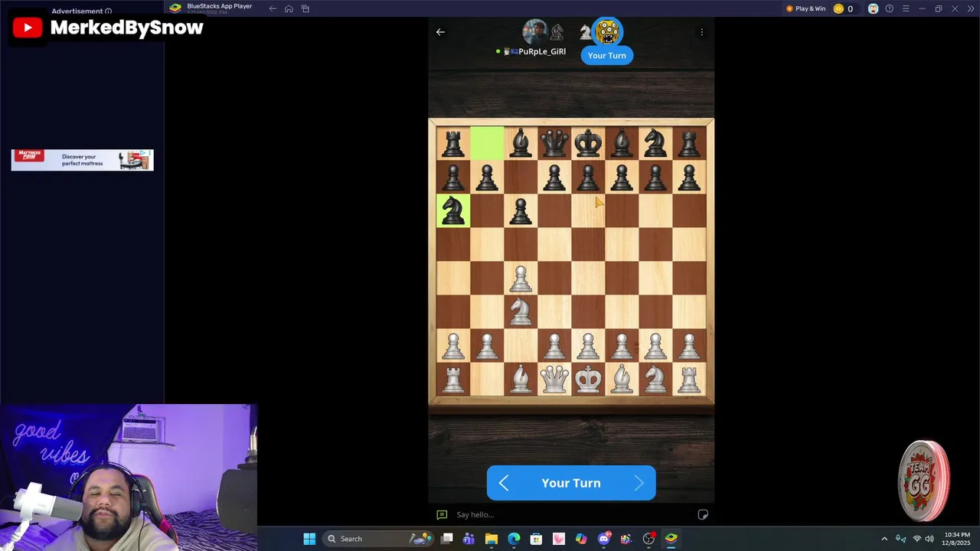Click the PuRpLe_GiRl player name

coord(542,51)
